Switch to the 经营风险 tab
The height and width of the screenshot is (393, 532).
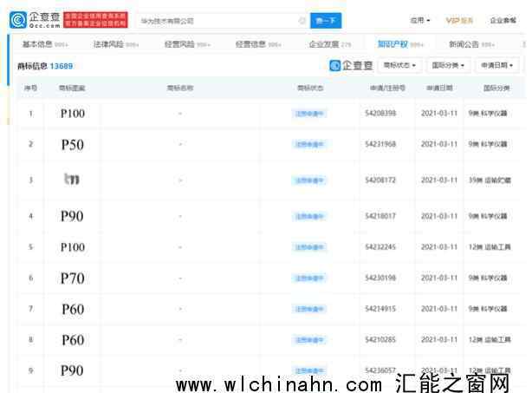point(187,44)
